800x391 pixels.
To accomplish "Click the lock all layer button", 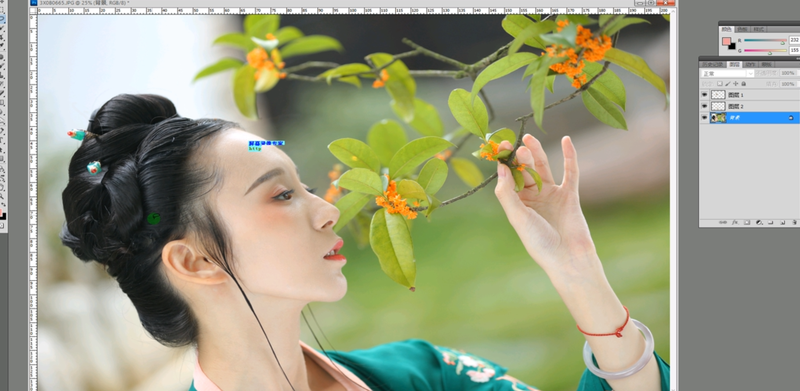I will (743, 84).
